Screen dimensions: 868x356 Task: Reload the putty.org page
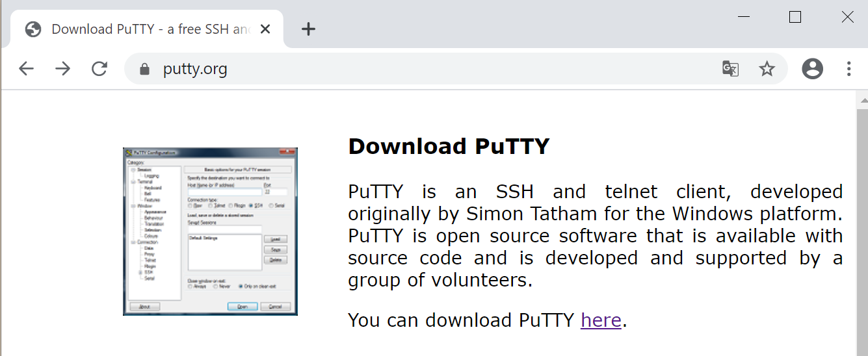(x=99, y=69)
